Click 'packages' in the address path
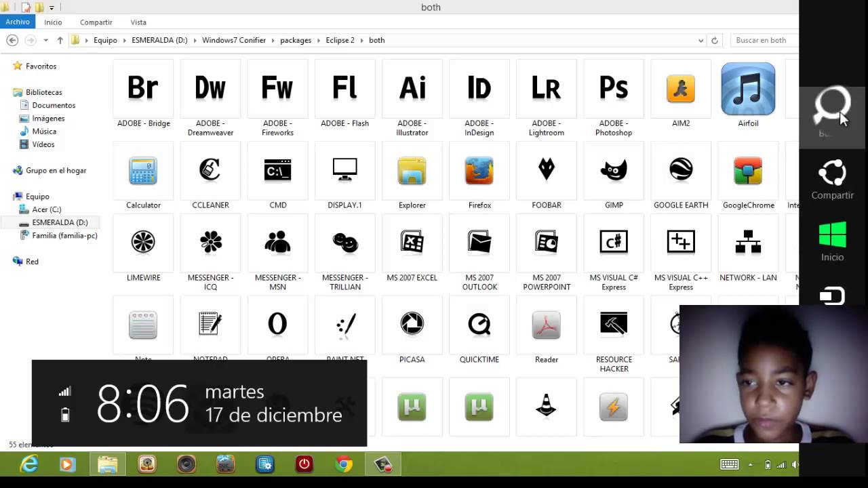 point(296,40)
